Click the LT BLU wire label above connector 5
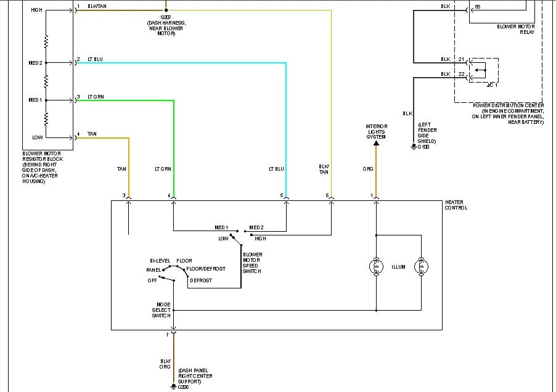The height and width of the screenshot is (392, 556). [x=276, y=169]
